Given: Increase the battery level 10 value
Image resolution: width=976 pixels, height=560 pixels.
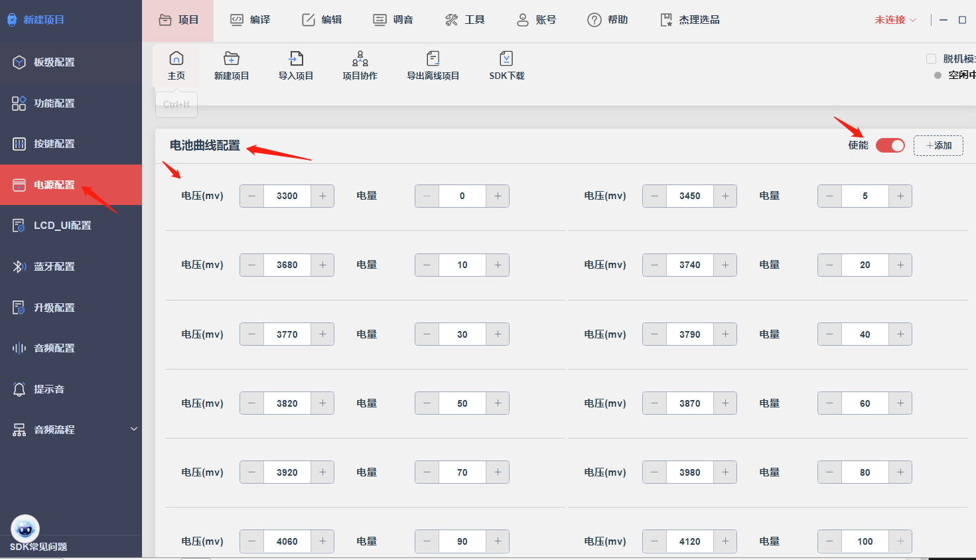Looking at the screenshot, I should [x=498, y=265].
